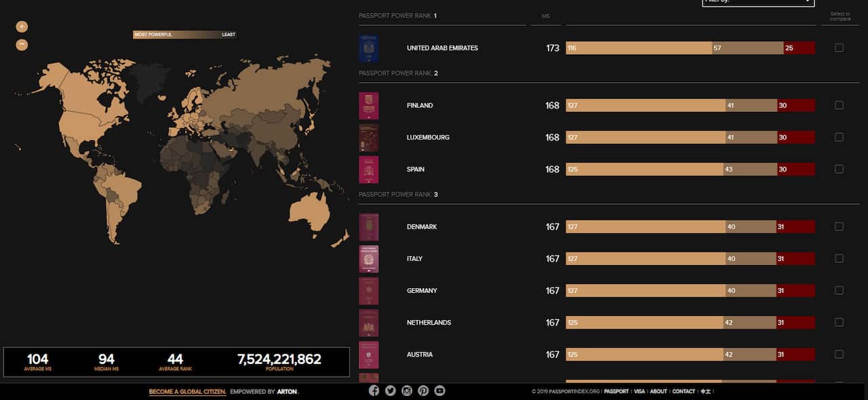Viewport: 868px width, 400px height.
Task: Open the Filter by dropdown
Action: [757, 3]
